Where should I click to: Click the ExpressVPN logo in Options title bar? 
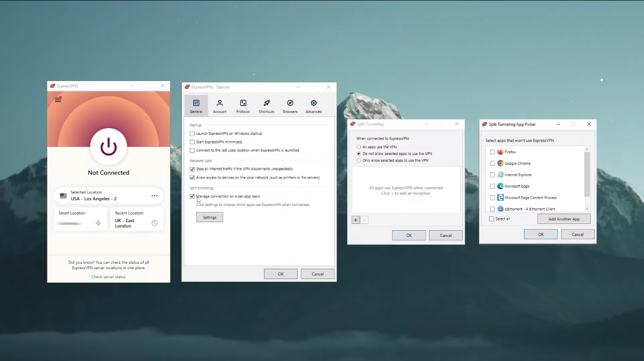[x=187, y=87]
